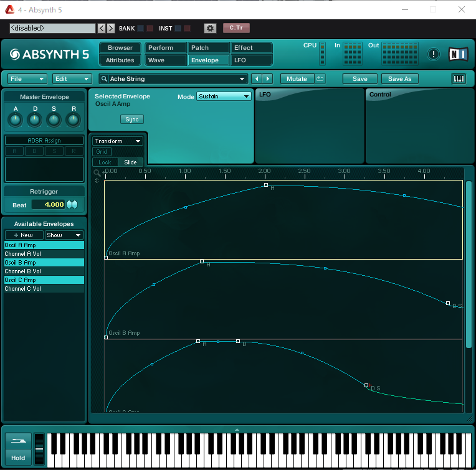Viewport: 476px width, 470px height.
Task: Click the envelope zoom magnifier icon
Action: click(x=97, y=173)
